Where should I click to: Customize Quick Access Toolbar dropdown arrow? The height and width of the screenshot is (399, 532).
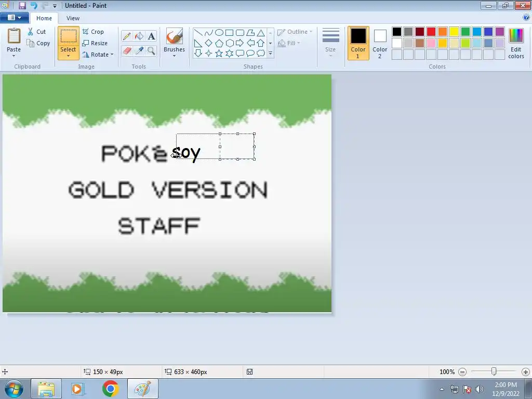pyautogui.click(x=55, y=6)
